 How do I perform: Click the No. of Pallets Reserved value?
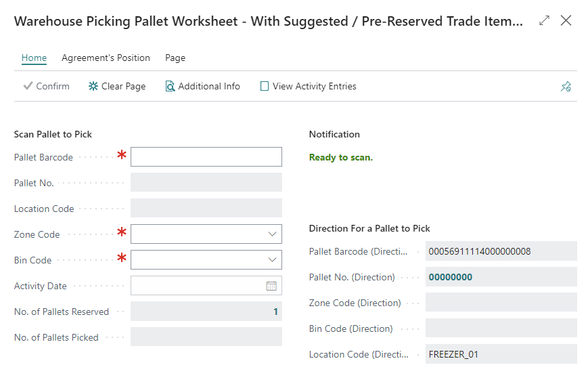point(275,312)
